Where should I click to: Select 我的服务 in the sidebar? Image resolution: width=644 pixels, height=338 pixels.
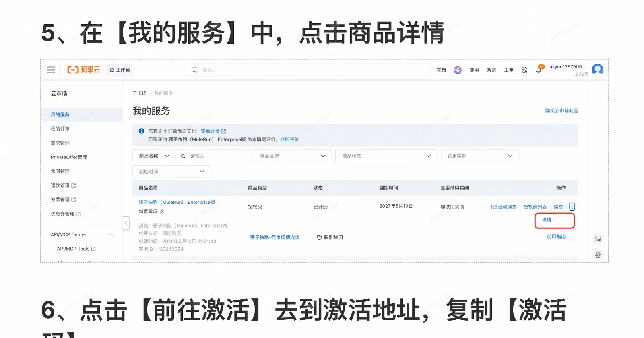(60, 115)
